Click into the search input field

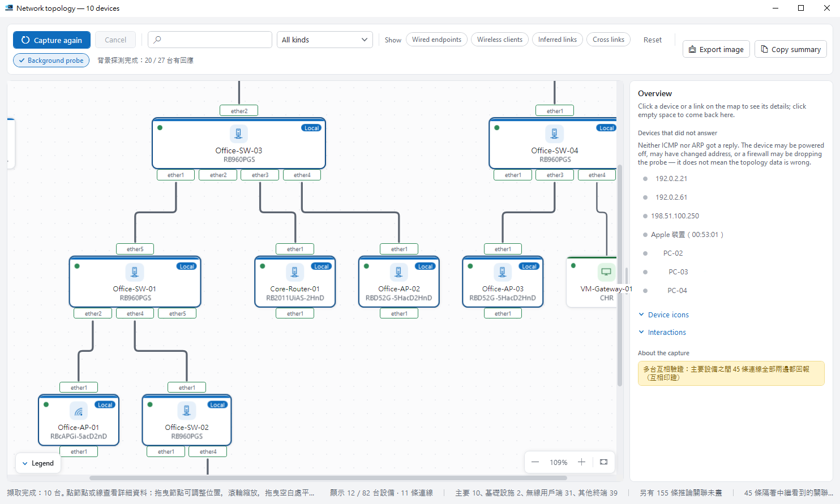point(210,40)
